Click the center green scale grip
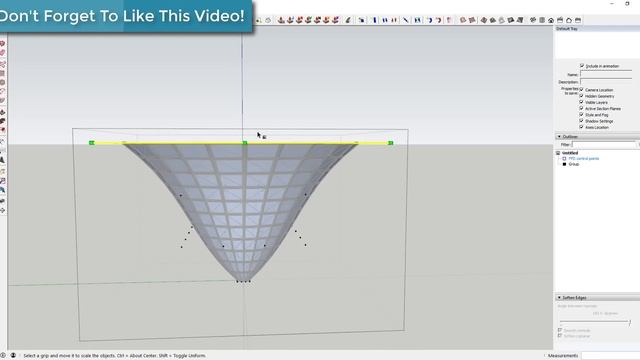This screenshot has width=640, height=360. 245,143
